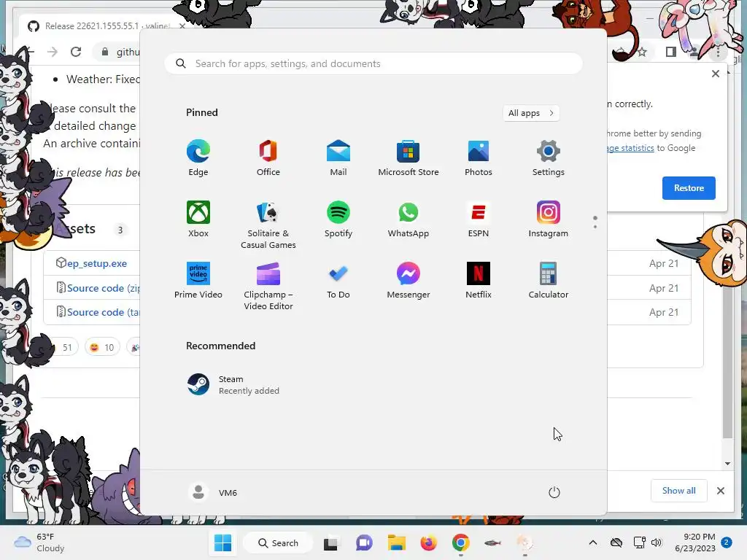
Task: Click the Windows Start button on the taskbar
Action: (223, 542)
